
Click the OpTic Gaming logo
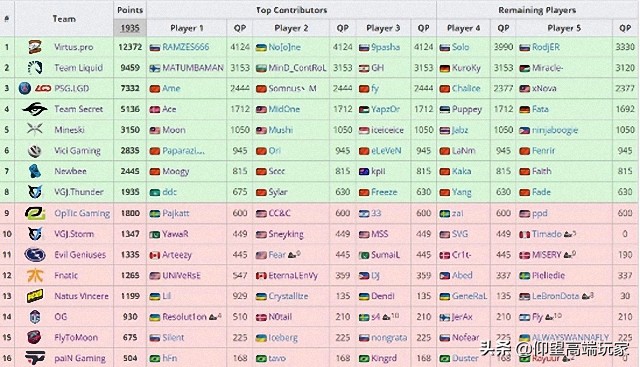point(35,213)
